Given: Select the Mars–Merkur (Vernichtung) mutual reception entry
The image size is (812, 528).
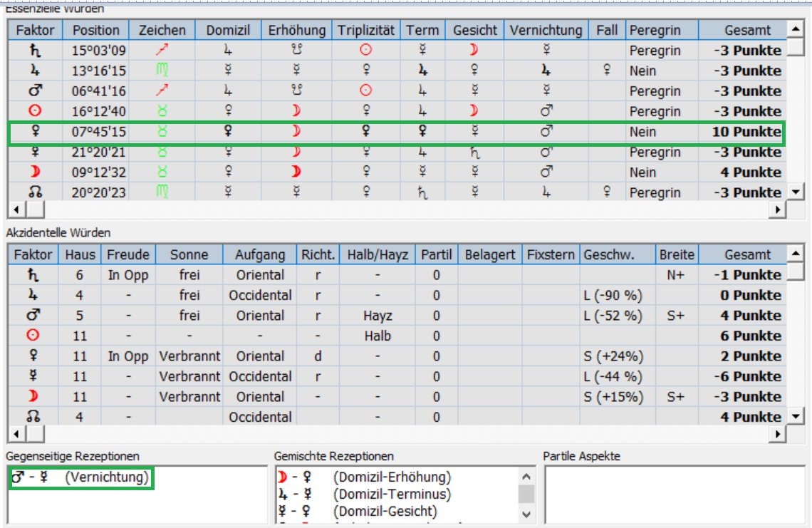Looking at the screenshot, I should coord(80,478).
